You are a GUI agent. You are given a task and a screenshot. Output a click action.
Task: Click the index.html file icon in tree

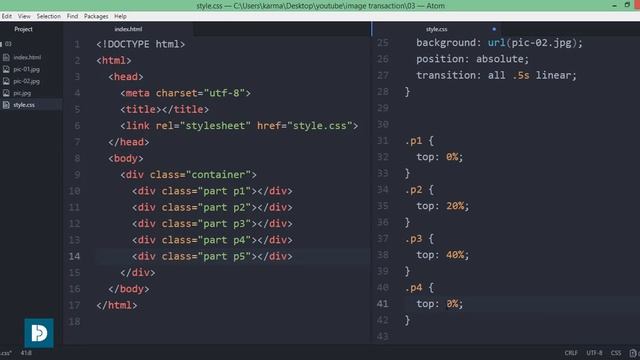click(6, 58)
